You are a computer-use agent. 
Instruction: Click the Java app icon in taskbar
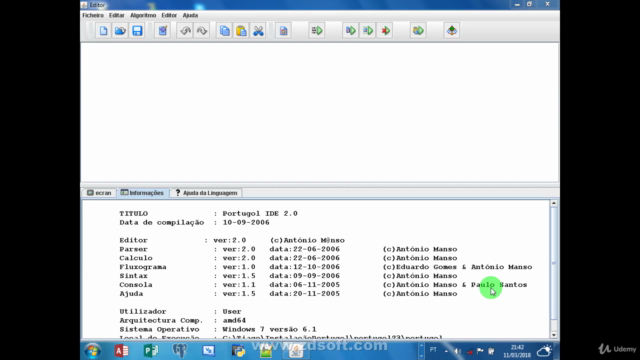pos(296,351)
